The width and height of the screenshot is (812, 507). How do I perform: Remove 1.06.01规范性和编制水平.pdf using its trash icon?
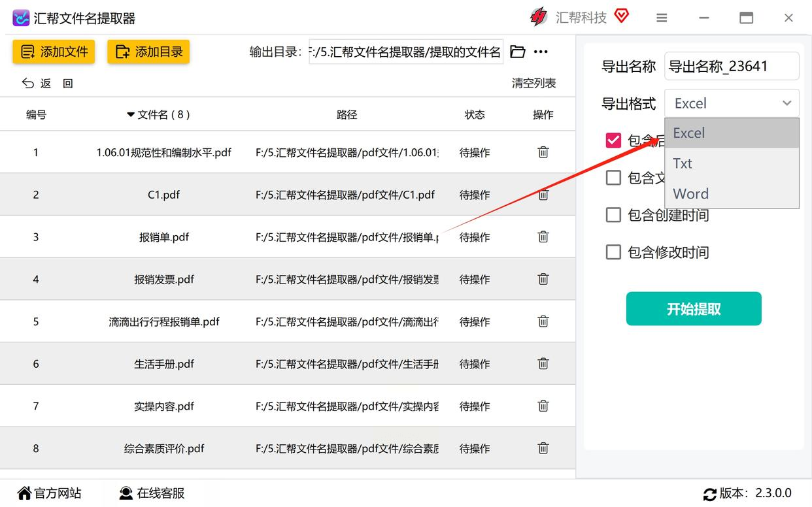click(x=543, y=152)
